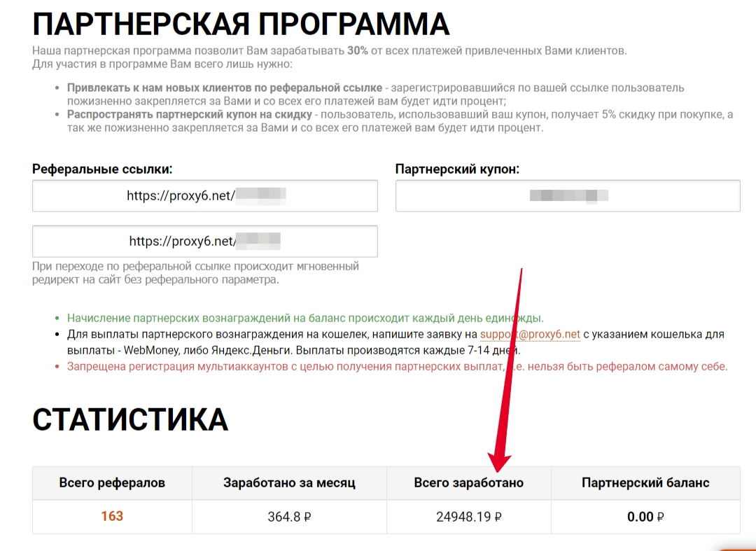This screenshot has height=551, width=756.
Task: Click the second proxy6.net referral link field
Action: 205,241
